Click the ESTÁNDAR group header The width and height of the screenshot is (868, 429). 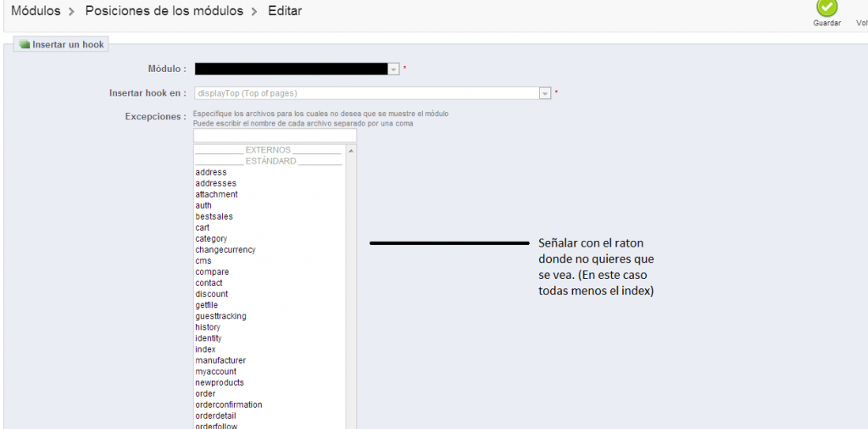(x=270, y=161)
